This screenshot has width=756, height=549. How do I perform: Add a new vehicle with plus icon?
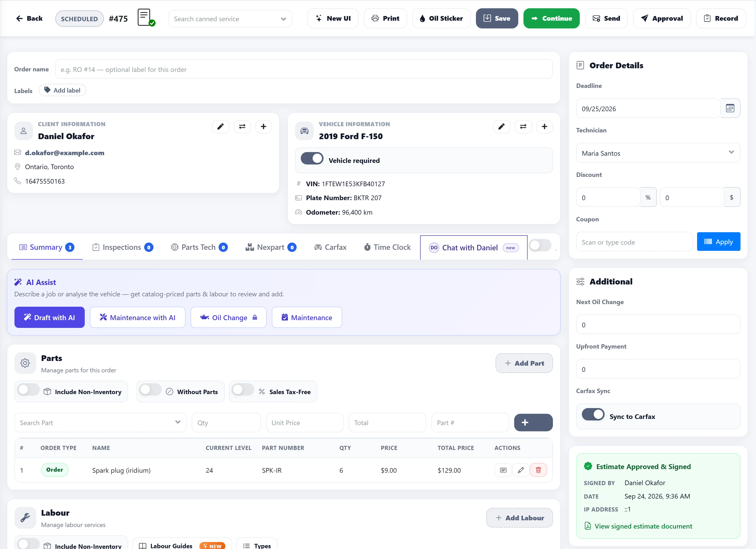click(x=544, y=127)
